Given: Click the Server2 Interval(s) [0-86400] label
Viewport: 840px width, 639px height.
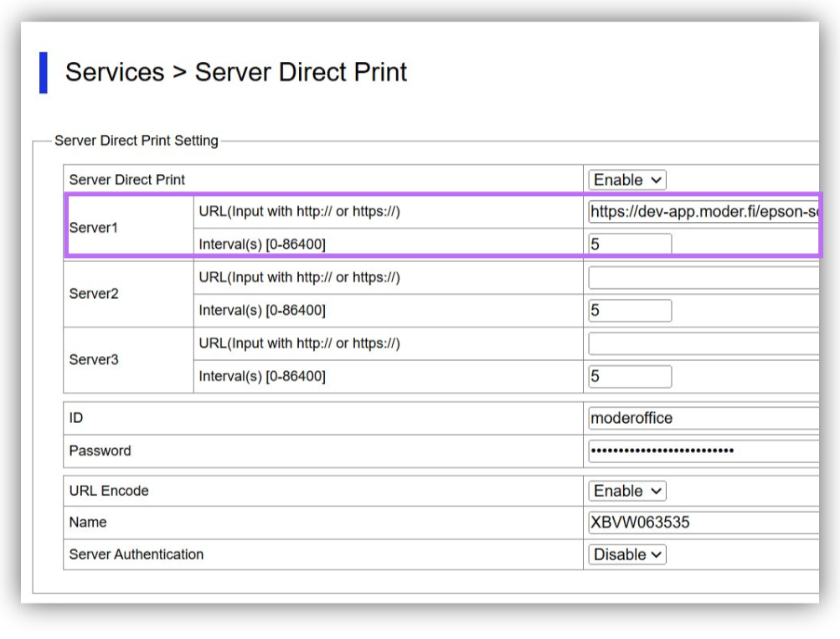Looking at the screenshot, I should tap(262, 311).
